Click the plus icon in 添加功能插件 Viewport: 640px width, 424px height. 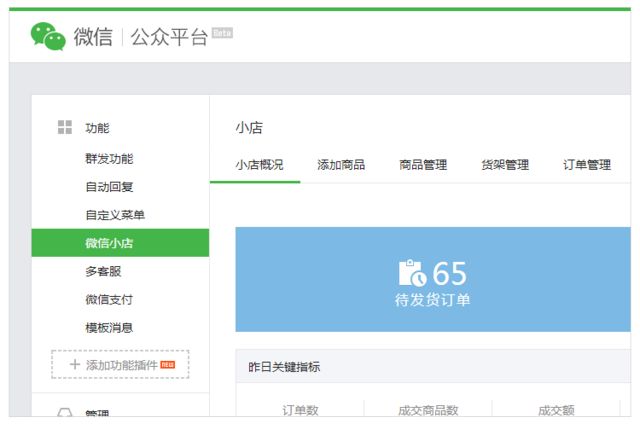(74, 365)
